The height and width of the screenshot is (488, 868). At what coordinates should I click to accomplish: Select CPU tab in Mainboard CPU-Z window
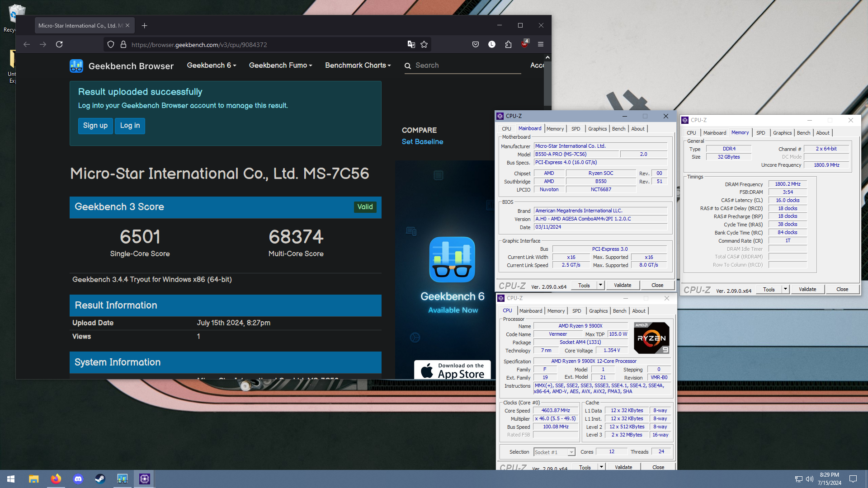(x=506, y=129)
